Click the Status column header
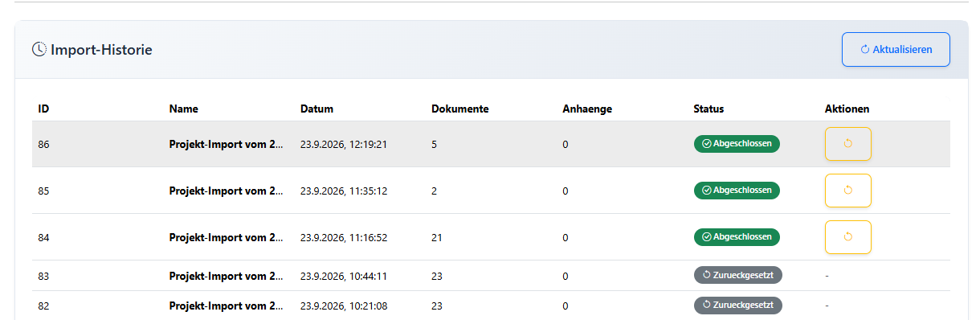Image resolution: width=980 pixels, height=320 pixels. coord(708,109)
